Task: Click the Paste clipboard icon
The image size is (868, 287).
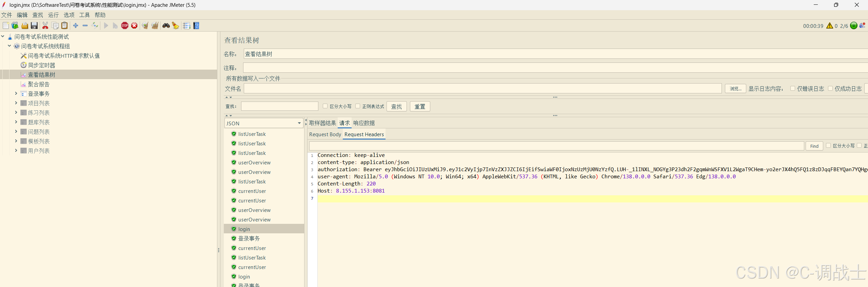Action: (64, 25)
